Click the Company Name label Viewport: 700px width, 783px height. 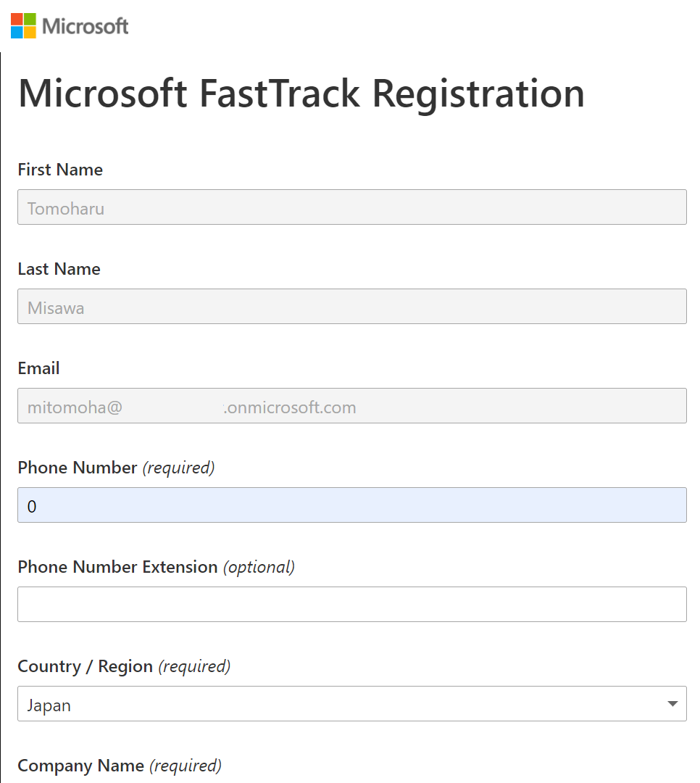click(x=81, y=766)
